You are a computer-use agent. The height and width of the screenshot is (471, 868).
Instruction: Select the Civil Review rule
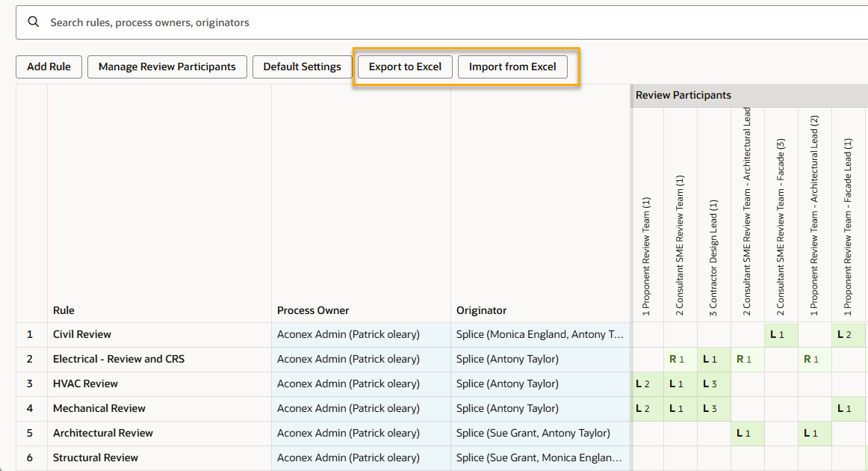(82, 334)
